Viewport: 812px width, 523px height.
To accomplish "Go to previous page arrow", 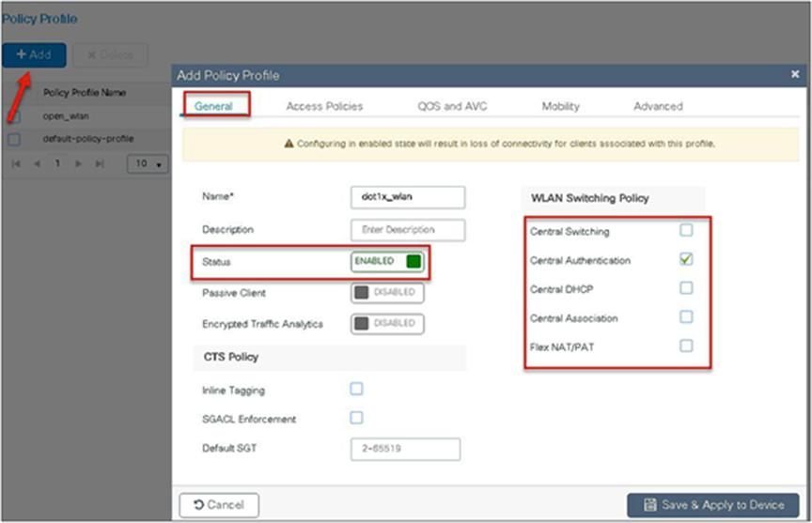I will coord(37,164).
